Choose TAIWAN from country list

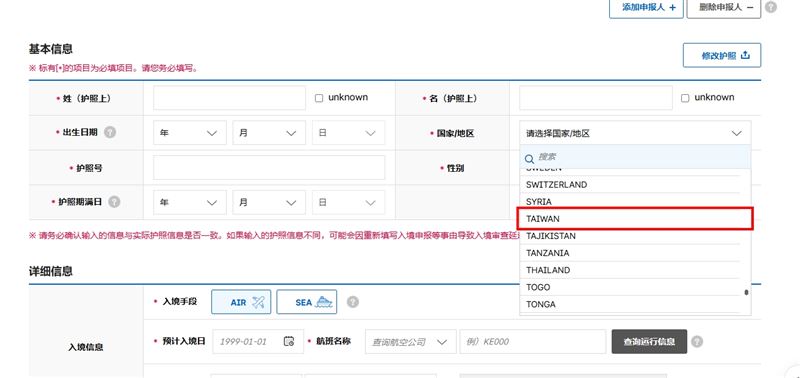635,219
